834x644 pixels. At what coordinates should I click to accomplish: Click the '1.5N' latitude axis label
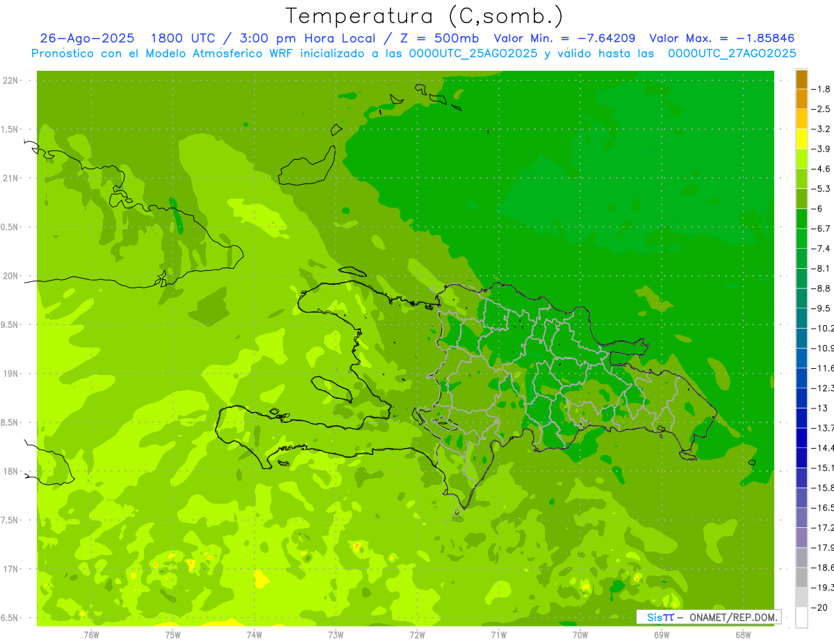10,129
